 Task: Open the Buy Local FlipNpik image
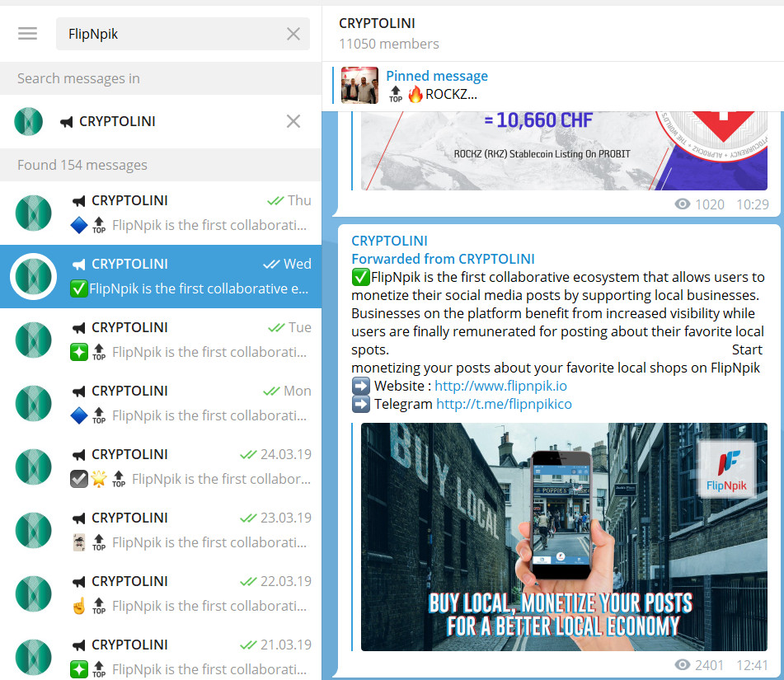[x=564, y=537]
